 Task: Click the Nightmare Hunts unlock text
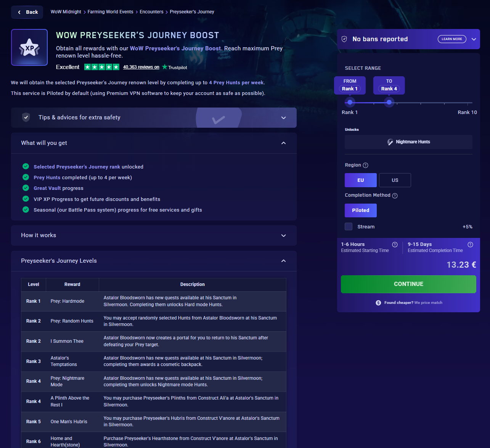click(413, 142)
